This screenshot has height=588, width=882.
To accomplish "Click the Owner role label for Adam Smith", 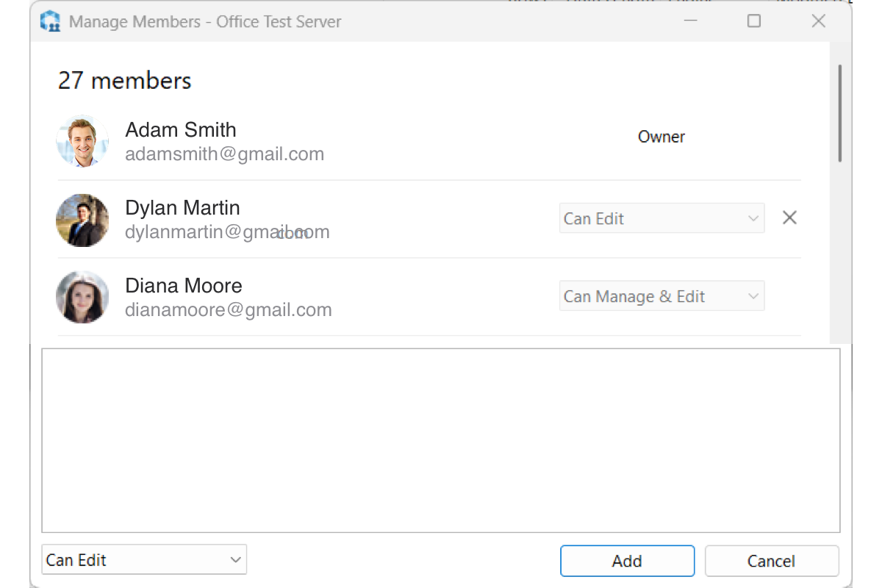I will 661,137.
